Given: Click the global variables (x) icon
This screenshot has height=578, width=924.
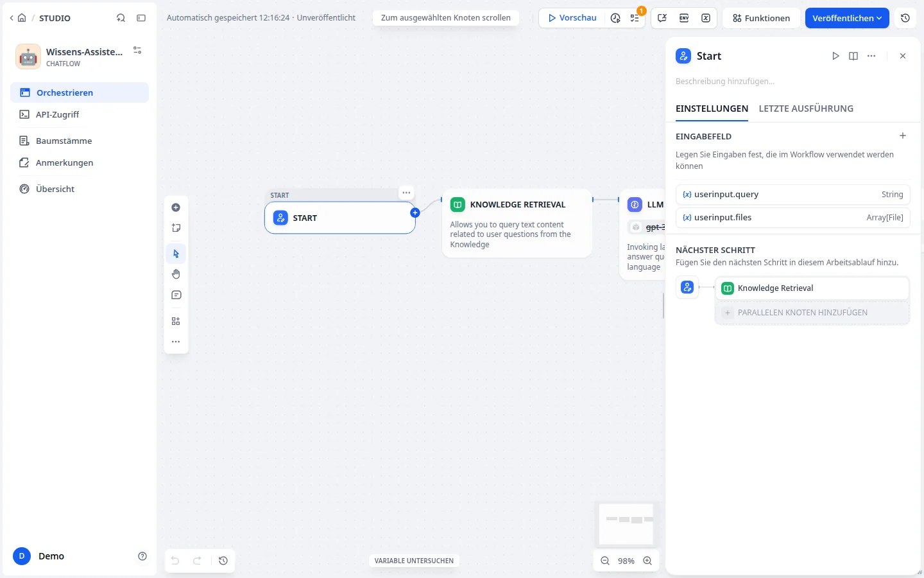Looking at the screenshot, I should (x=706, y=18).
